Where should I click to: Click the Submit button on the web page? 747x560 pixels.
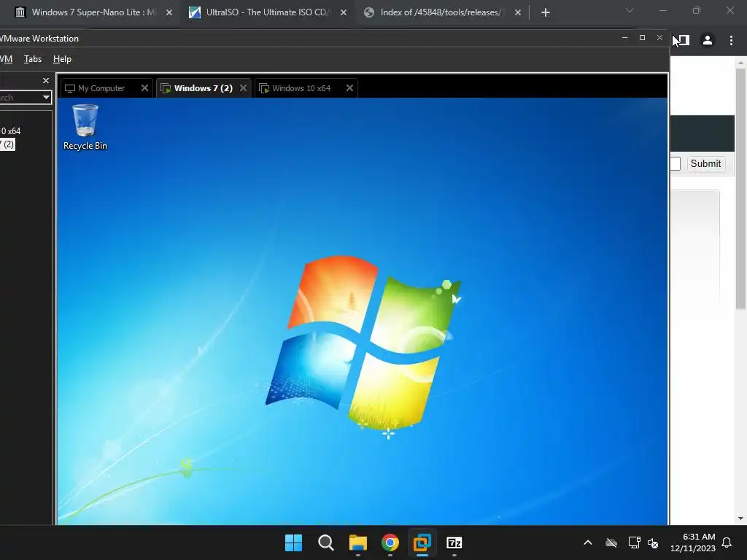pyautogui.click(x=705, y=164)
